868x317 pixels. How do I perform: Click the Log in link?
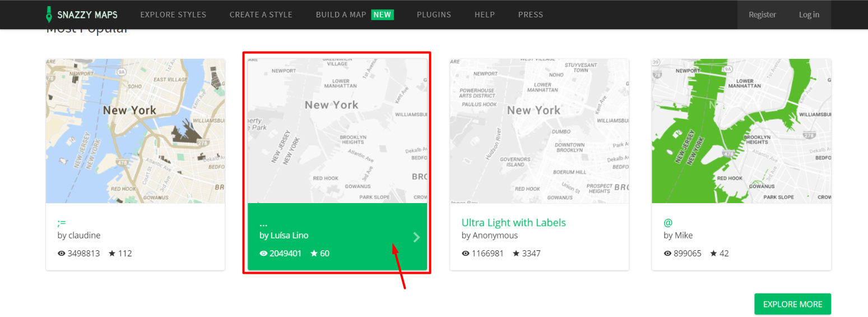809,15
